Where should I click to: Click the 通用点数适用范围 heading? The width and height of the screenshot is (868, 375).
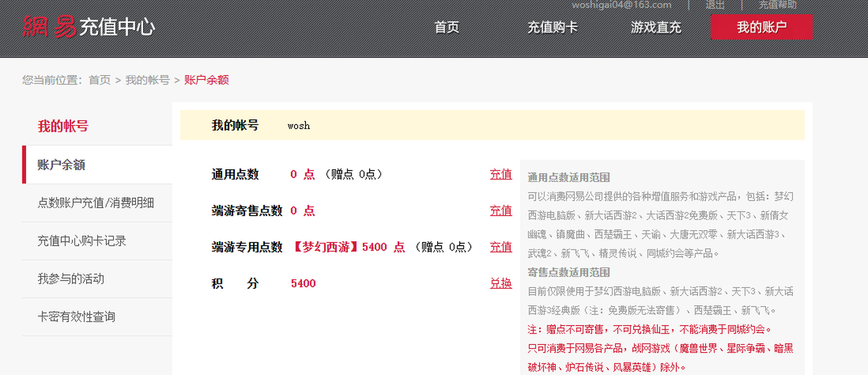pyautogui.click(x=569, y=177)
